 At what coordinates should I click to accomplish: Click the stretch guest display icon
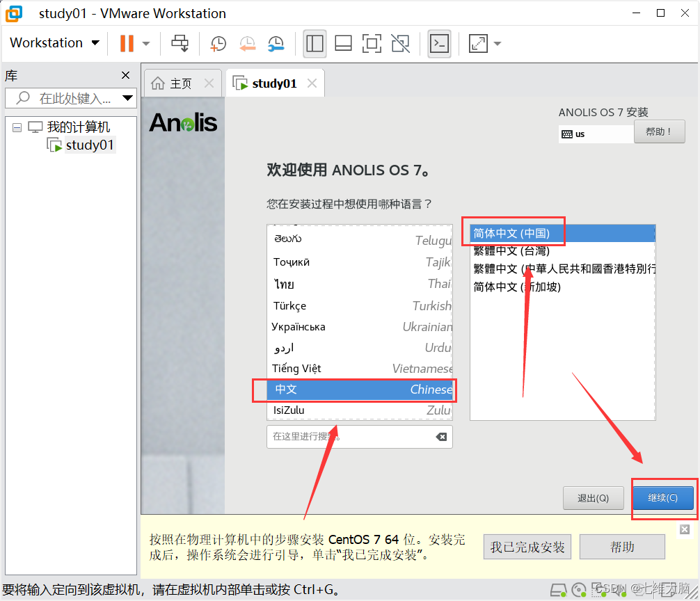point(478,44)
